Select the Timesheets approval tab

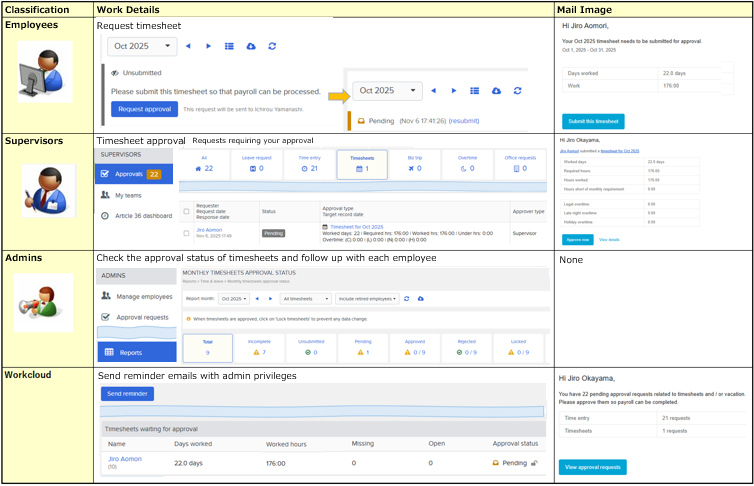pos(362,163)
